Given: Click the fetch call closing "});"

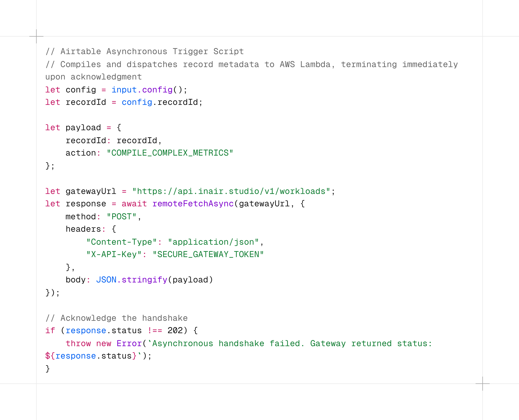Looking at the screenshot, I should (x=52, y=292).
